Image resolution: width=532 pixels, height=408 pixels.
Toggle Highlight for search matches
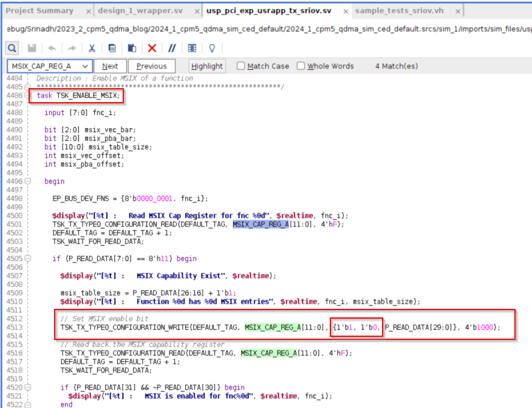[x=205, y=66]
